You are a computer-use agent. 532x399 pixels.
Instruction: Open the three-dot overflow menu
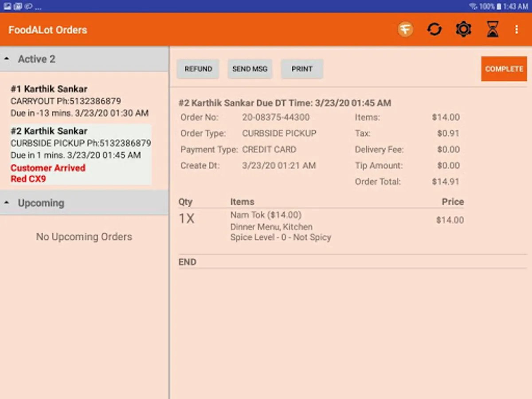pos(516,30)
